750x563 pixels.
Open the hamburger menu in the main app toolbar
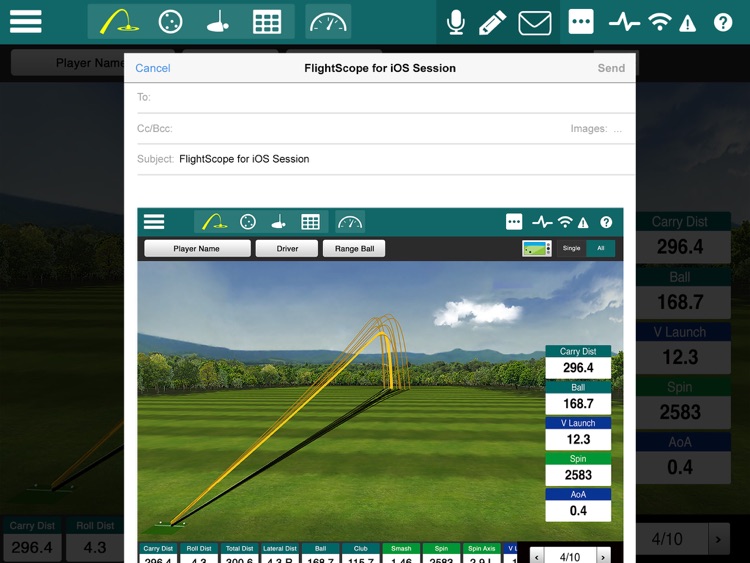coord(26,22)
